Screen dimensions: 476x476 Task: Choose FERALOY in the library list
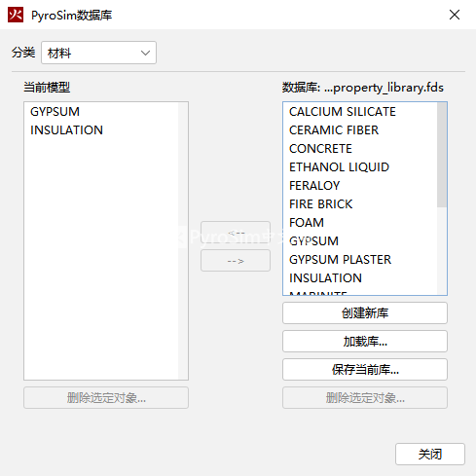314,186
